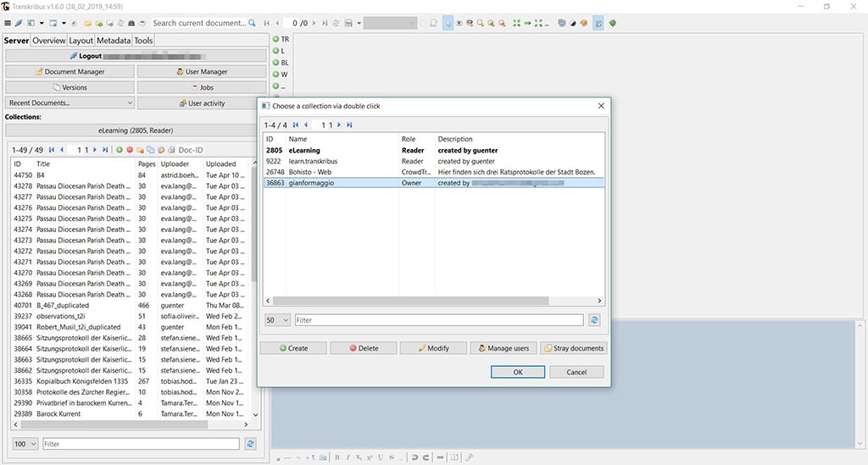Toggle the L green indicator
The width and height of the screenshot is (868, 465).
[x=275, y=51]
